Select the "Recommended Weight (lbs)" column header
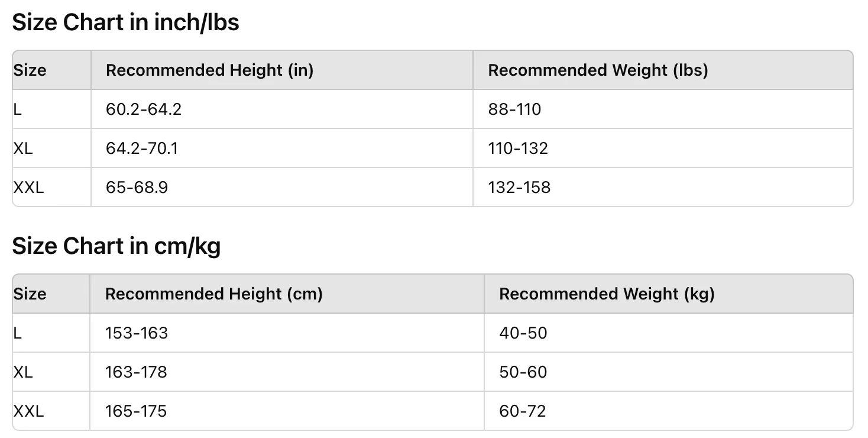This screenshot has width=868, height=438. [598, 70]
